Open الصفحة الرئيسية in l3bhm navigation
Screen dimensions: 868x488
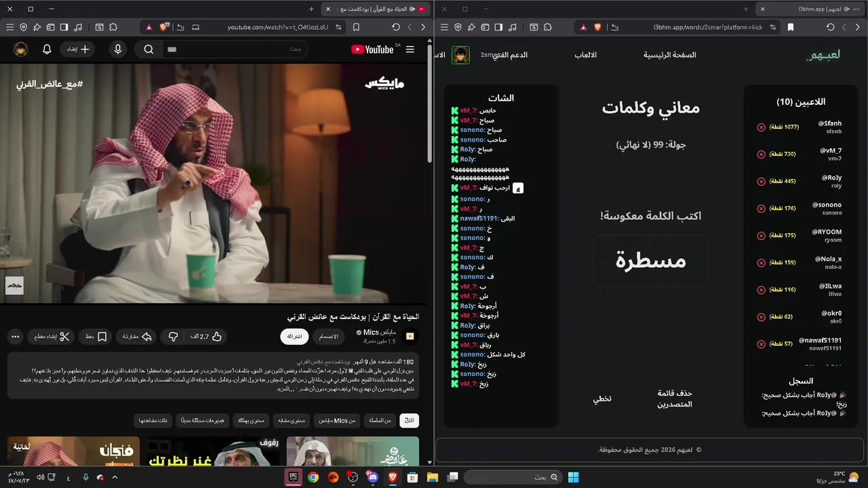pyautogui.click(x=670, y=55)
